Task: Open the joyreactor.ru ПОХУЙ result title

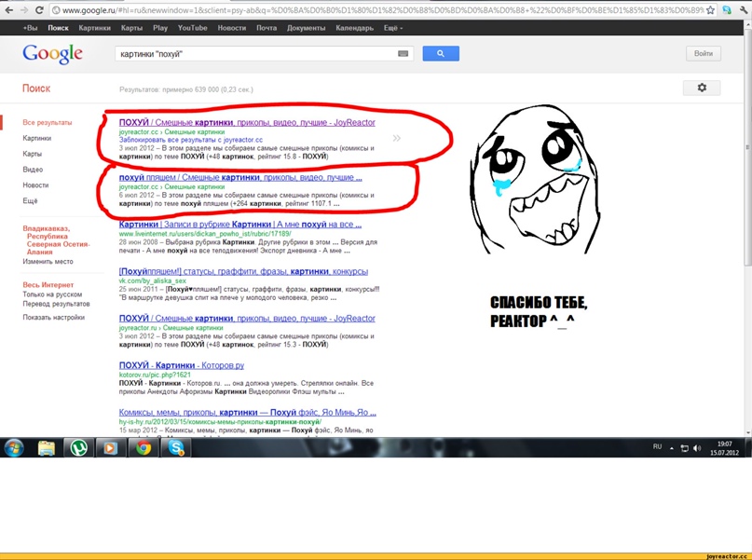Action: (247, 319)
